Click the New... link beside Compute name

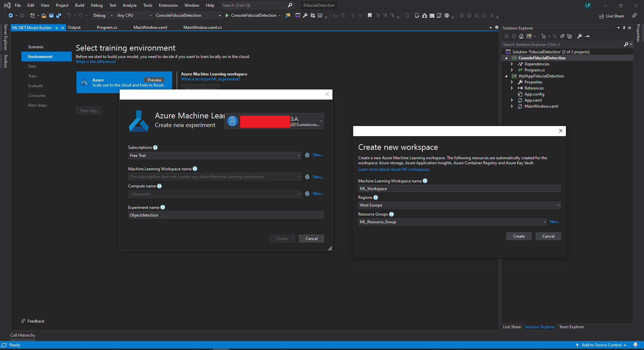coord(318,193)
